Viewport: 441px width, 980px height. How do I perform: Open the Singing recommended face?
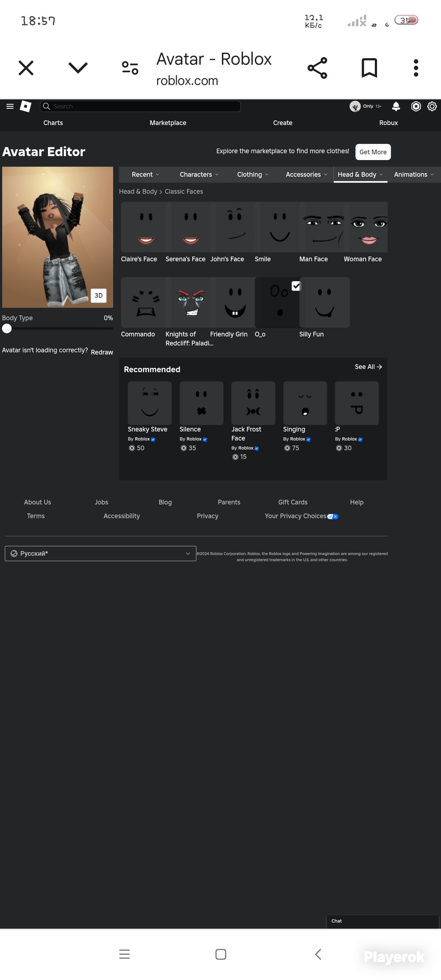pyautogui.click(x=305, y=403)
